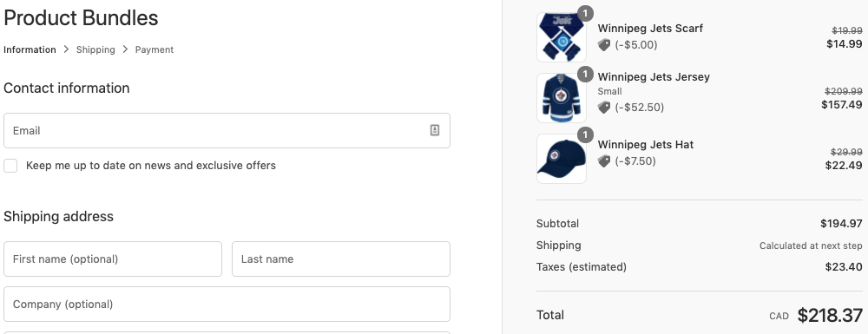Screen dimensions: 868x334
Task: Enable the news and exclusive offers checkbox
Action: [x=10, y=166]
